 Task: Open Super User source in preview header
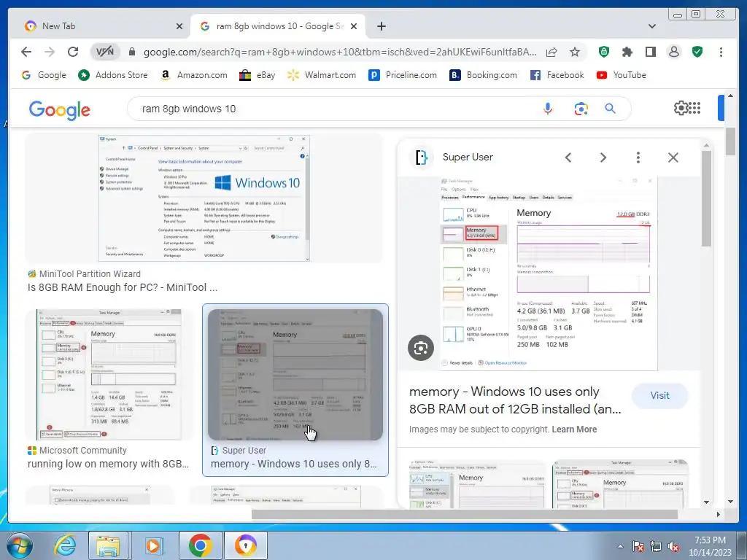(452, 157)
